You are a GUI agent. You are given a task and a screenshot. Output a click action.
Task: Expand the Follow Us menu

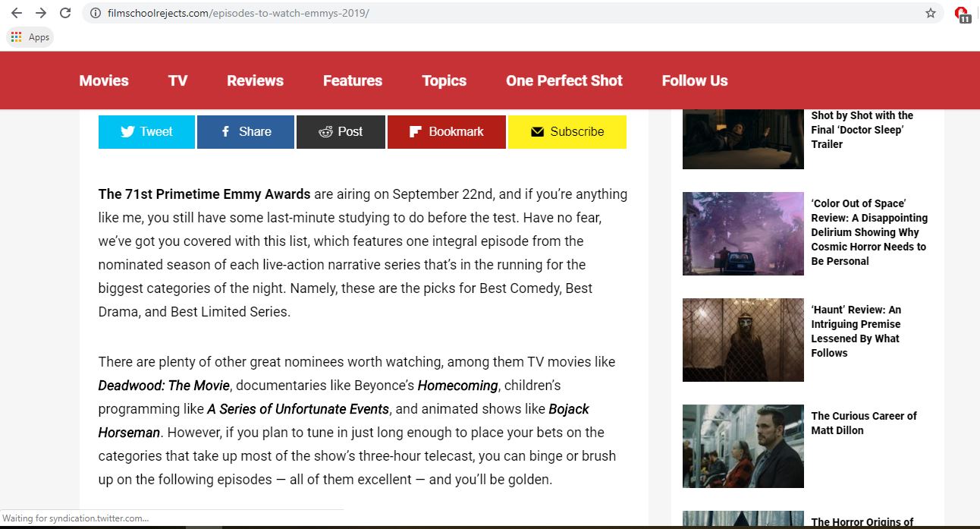click(694, 80)
